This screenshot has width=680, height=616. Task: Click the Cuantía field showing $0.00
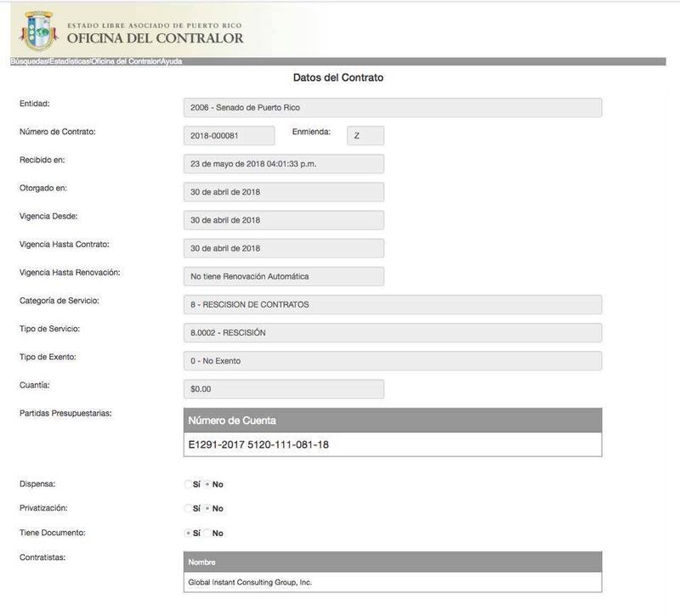(283, 389)
